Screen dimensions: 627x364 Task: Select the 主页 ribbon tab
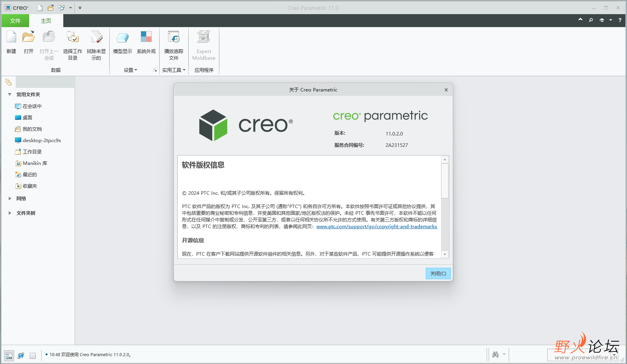(x=46, y=21)
